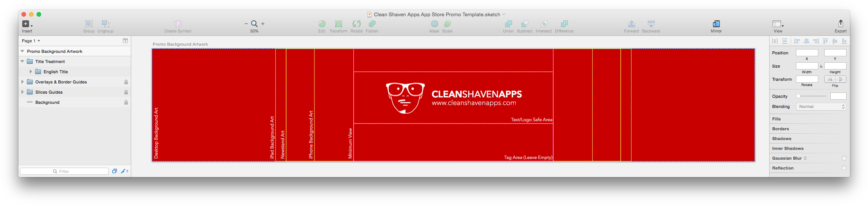Open the document title dropdown arrow
Image resolution: width=868 pixels, height=205 pixels.
504,14
